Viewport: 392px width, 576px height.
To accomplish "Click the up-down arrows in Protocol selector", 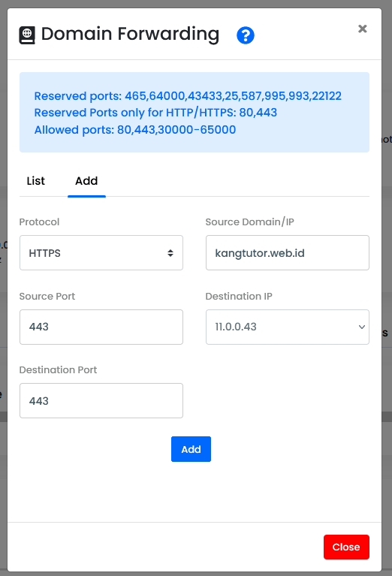I will 170,253.
